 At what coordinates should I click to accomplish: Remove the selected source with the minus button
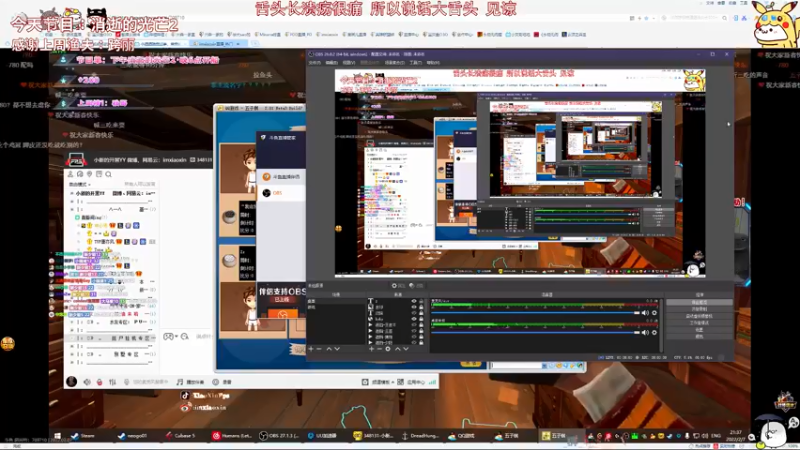tap(380, 349)
